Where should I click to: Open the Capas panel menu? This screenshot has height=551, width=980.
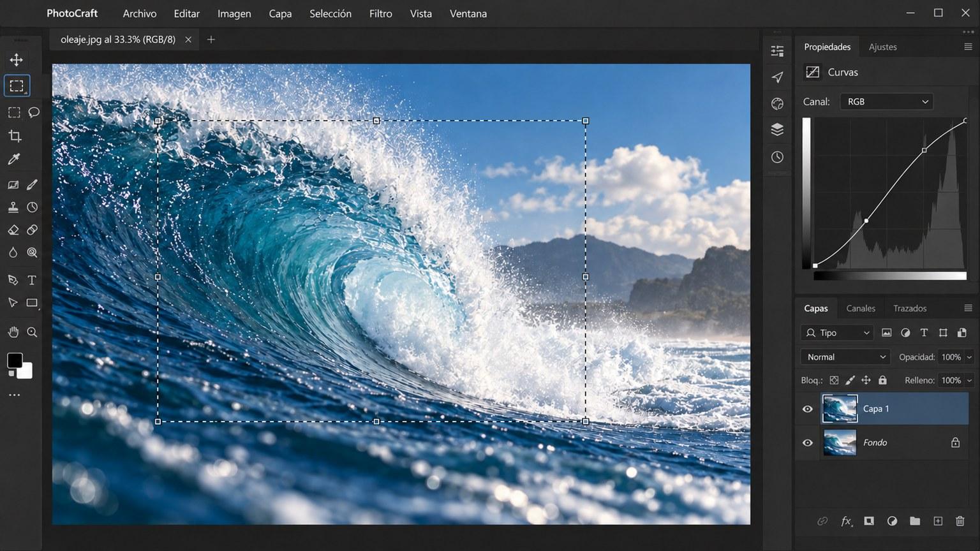click(x=968, y=308)
